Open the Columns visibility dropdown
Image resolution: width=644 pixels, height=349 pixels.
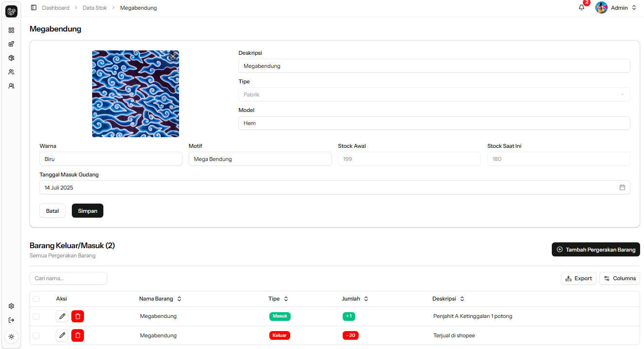(620, 278)
